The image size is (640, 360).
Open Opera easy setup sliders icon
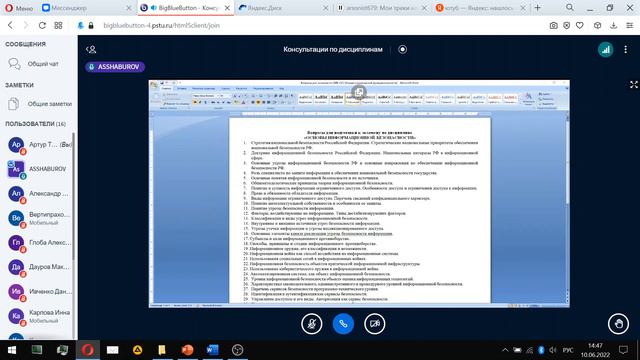tap(630, 25)
